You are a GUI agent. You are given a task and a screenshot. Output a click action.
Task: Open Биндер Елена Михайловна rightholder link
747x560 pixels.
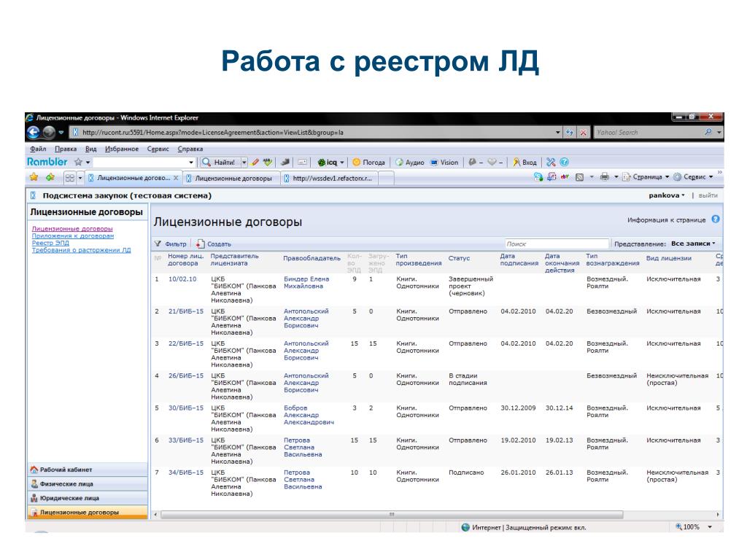point(306,282)
